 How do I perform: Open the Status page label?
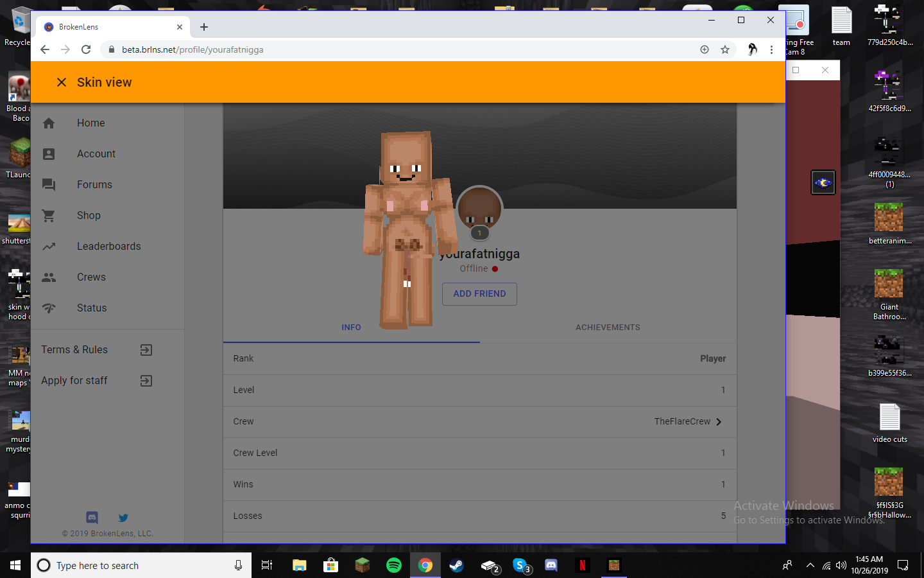point(92,308)
